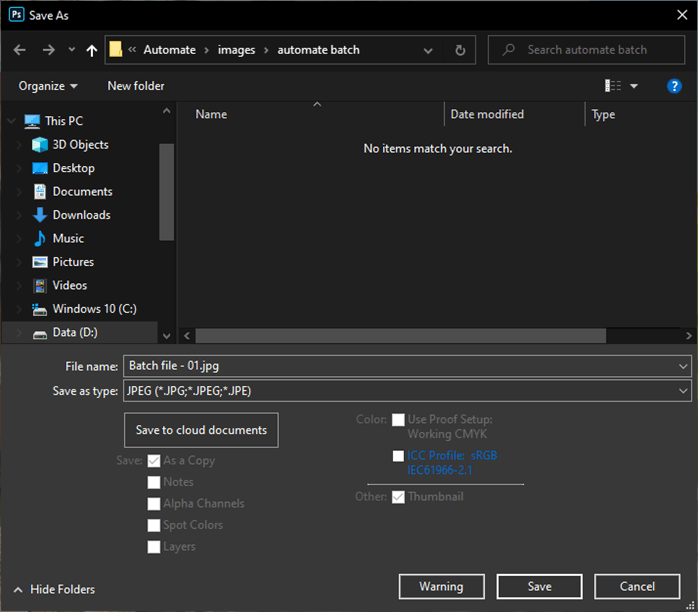
Task: Expand the File name history dropdown
Action: coord(683,366)
